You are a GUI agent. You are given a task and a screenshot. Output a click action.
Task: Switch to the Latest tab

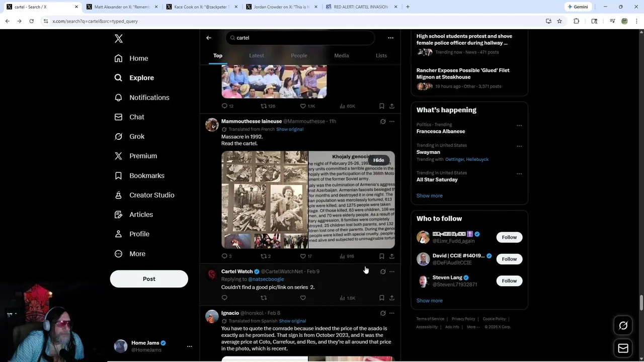tap(257, 55)
